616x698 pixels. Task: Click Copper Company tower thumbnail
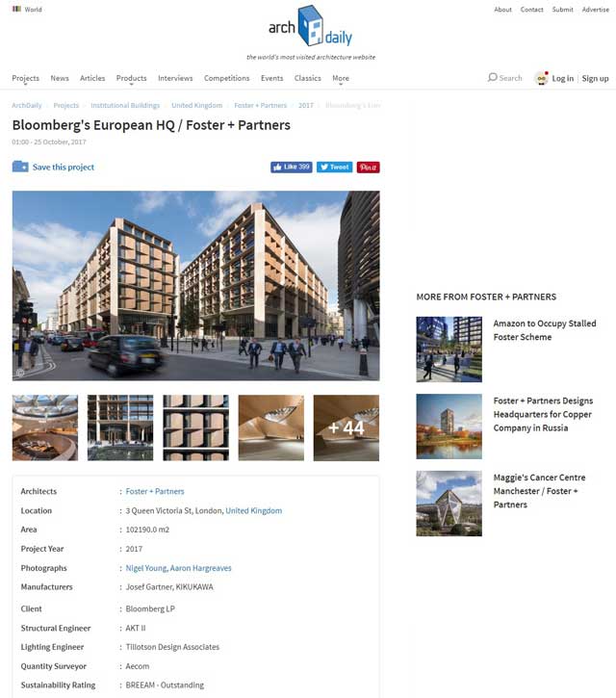[449, 427]
